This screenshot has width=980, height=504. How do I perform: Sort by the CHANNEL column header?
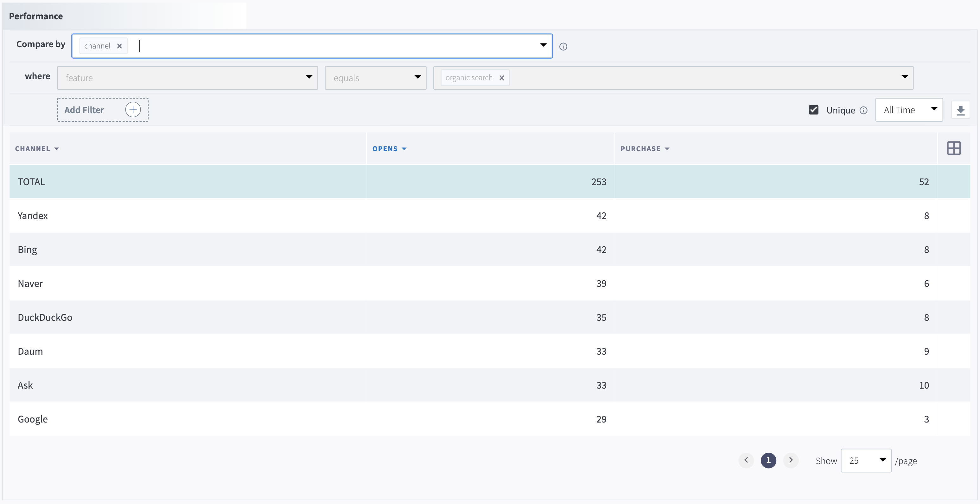pyautogui.click(x=37, y=149)
